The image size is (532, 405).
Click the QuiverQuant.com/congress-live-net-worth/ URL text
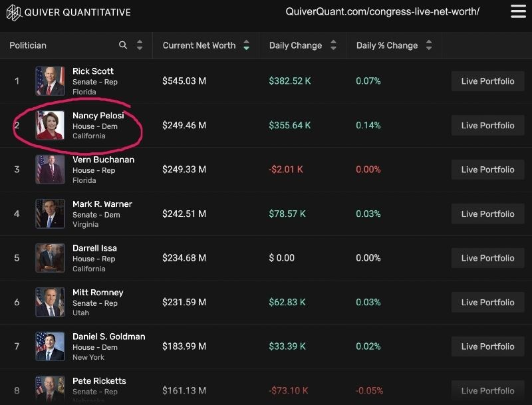tap(382, 12)
